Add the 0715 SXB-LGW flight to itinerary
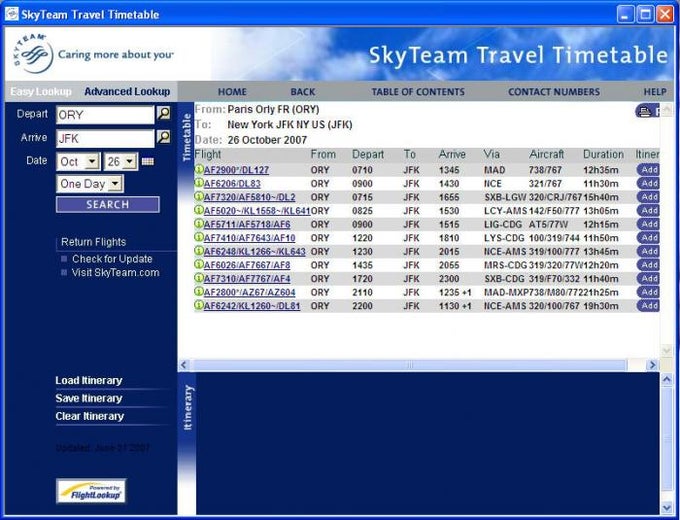The image size is (680, 520). pyautogui.click(x=648, y=196)
